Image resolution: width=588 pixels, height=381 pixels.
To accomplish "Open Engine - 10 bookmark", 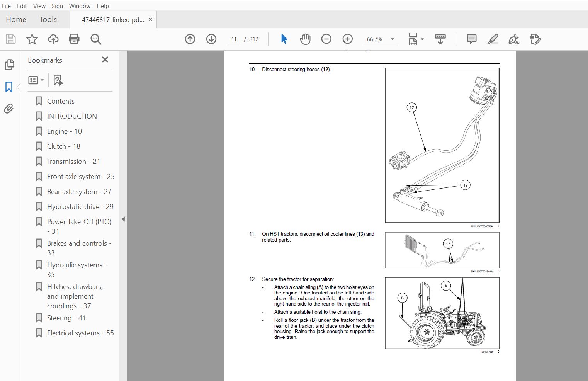I will click(x=65, y=131).
